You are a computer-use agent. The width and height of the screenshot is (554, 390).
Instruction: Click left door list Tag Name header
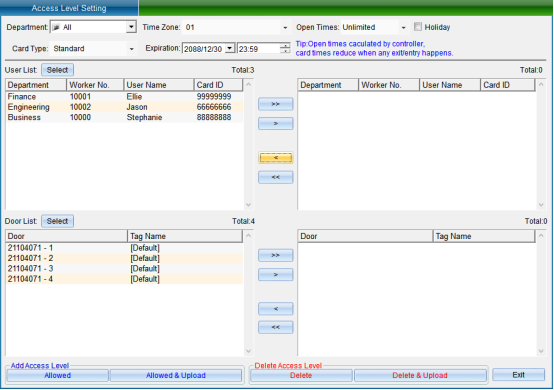point(185,236)
